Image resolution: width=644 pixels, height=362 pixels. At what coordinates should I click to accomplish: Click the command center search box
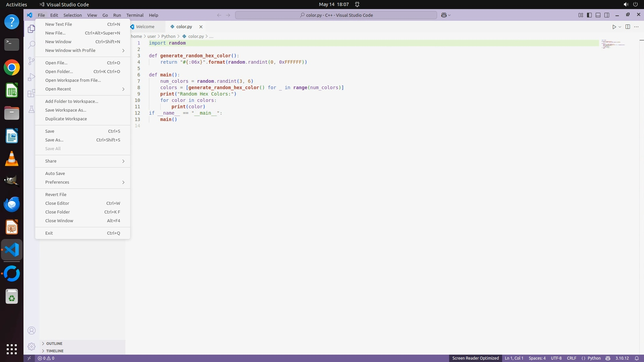336,15
